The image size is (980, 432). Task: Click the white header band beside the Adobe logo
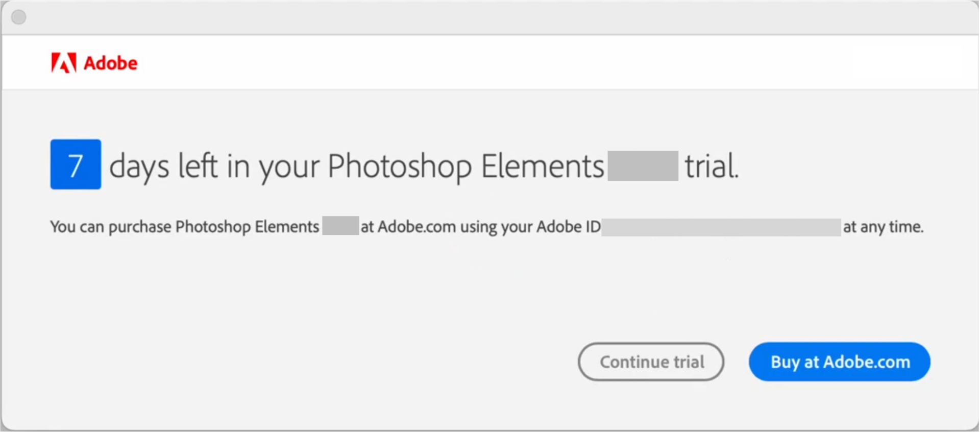(510, 63)
